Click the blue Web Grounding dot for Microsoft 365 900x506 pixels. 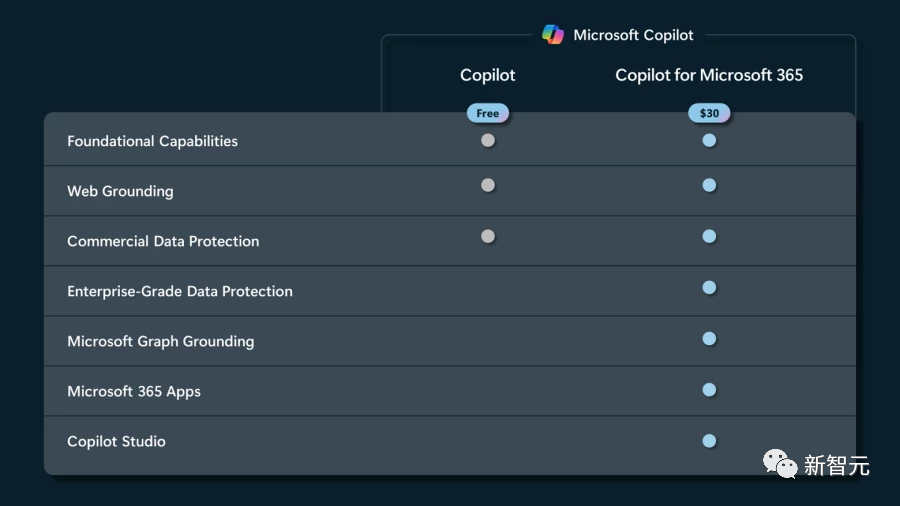click(x=709, y=185)
